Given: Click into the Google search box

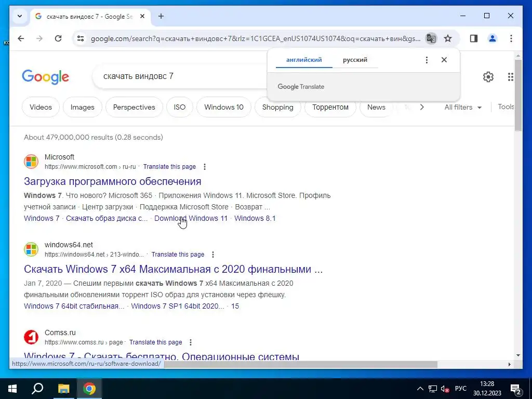Looking at the screenshot, I should tap(180, 76).
